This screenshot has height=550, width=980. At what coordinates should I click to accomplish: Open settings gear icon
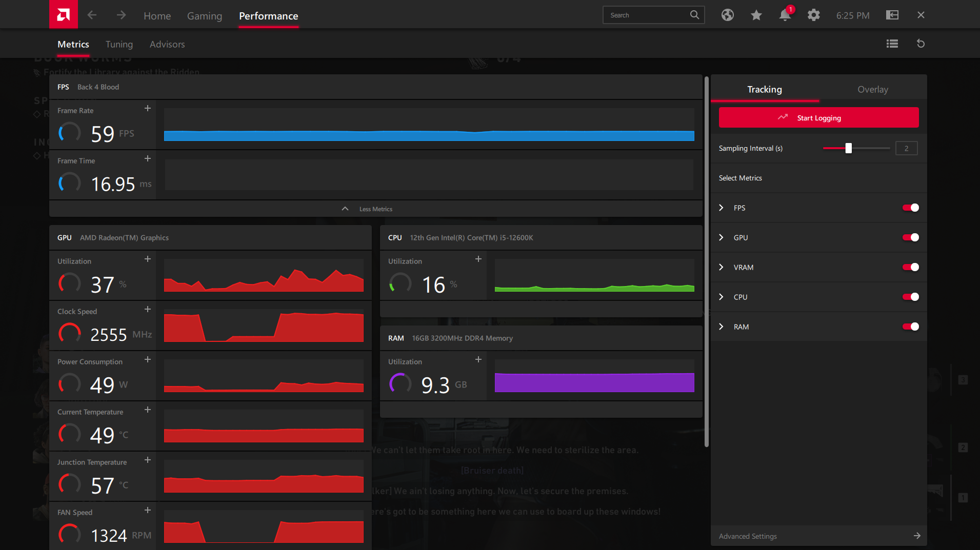click(813, 15)
